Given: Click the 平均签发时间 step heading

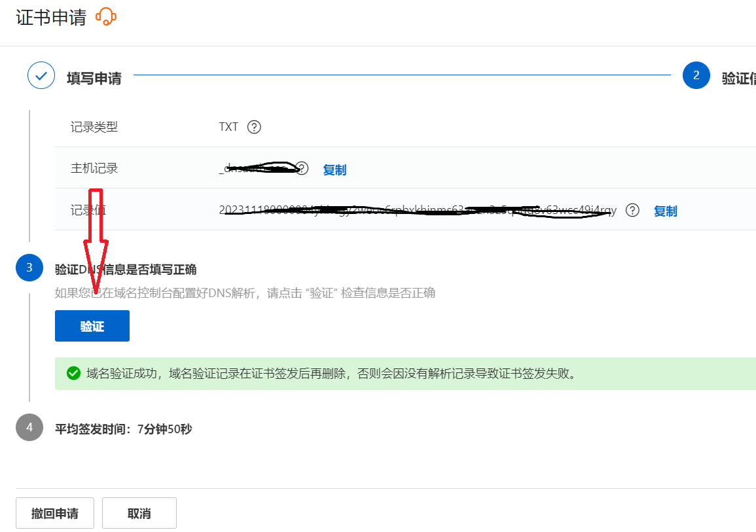Looking at the screenshot, I should [x=124, y=429].
